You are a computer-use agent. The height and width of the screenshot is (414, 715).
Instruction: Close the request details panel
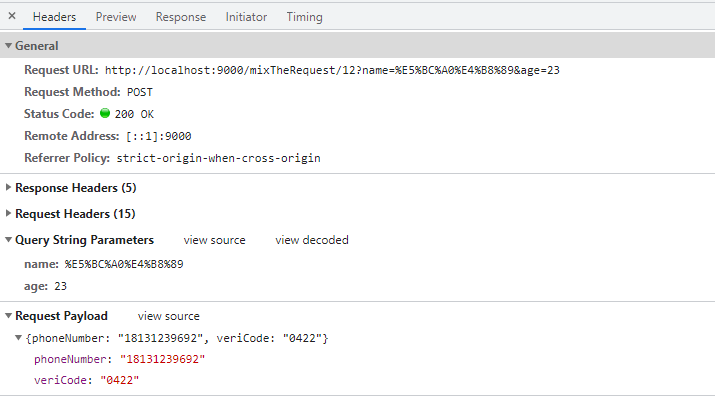[x=12, y=16]
